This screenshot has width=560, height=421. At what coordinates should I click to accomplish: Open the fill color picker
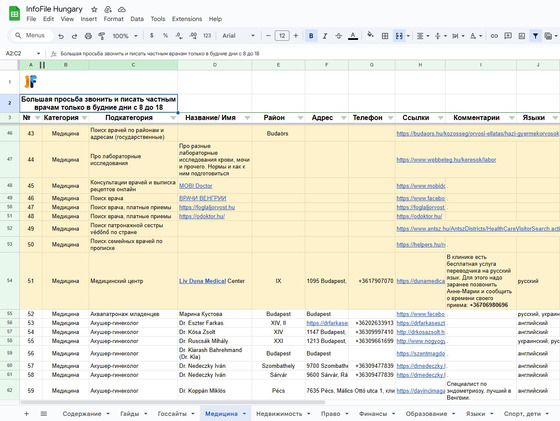pyautogui.click(x=370, y=35)
